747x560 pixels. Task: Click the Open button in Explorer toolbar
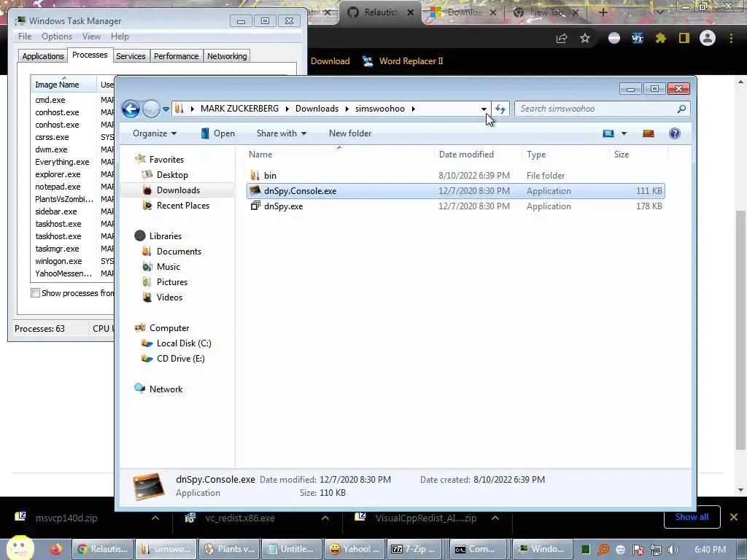pos(217,133)
